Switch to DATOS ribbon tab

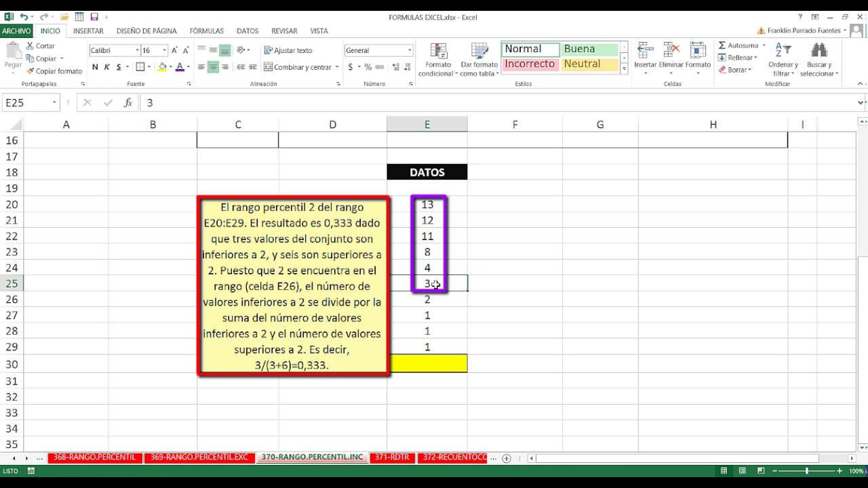pos(248,30)
